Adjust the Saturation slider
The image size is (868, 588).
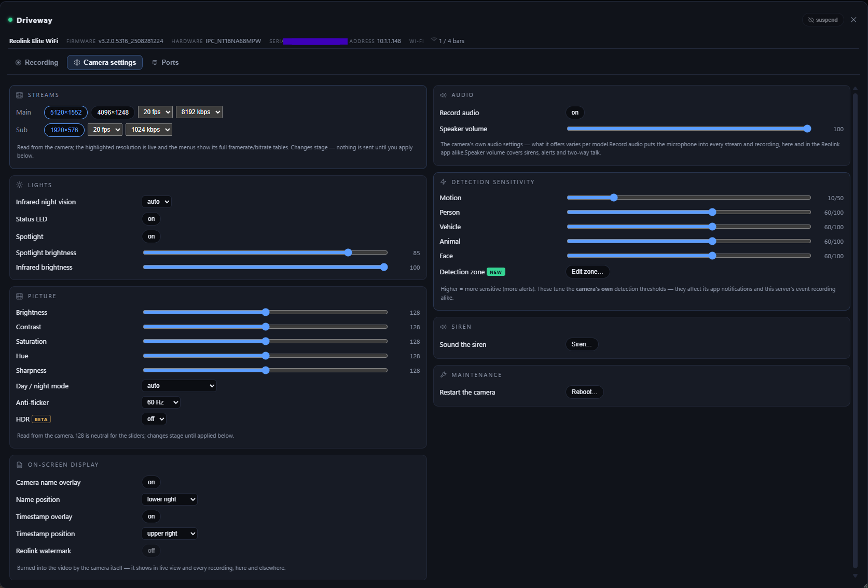(x=265, y=341)
